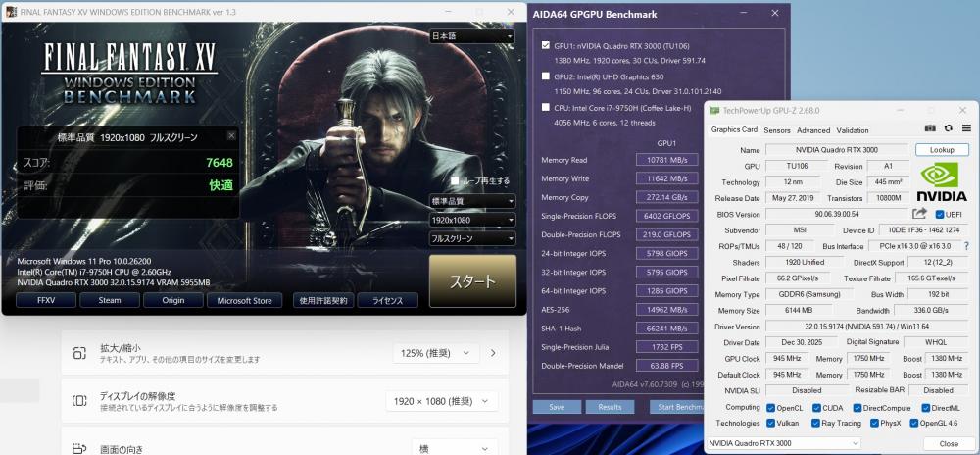Click the Save button in AIDA64
Screen dimensions: 980x455
pyautogui.click(x=557, y=407)
